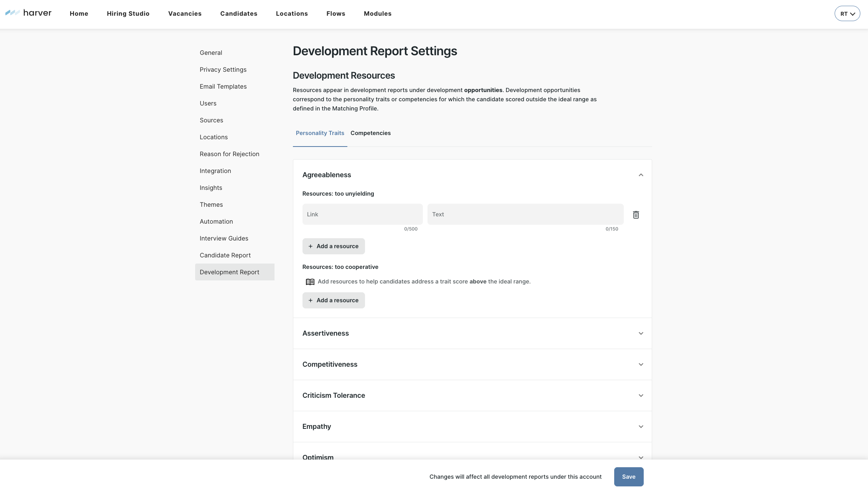The width and height of the screenshot is (868, 491).
Task: Add a resource under too unyielding
Action: pyautogui.click(x=333, y=246)
